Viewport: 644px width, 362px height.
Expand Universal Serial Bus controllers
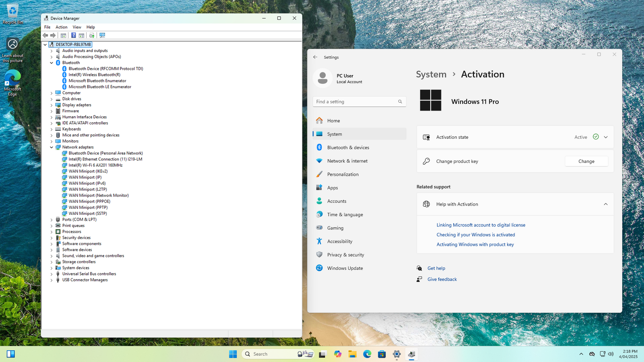[52, 274]
